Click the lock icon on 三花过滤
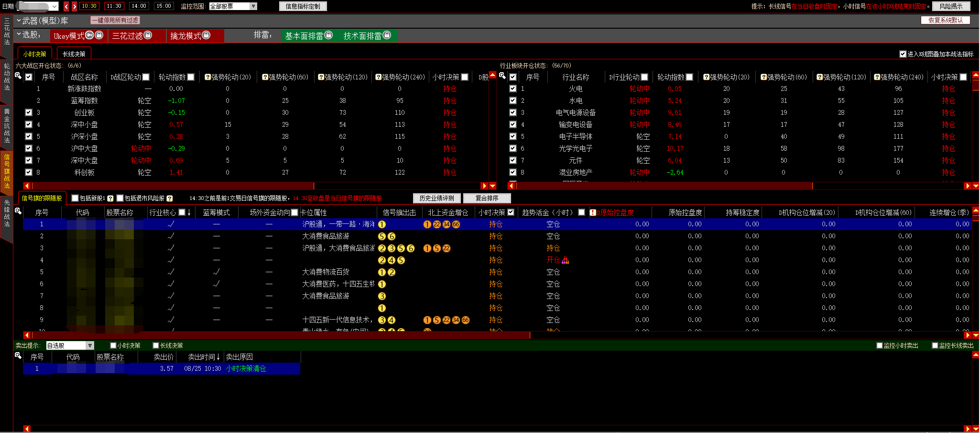 tap(148, 35)
